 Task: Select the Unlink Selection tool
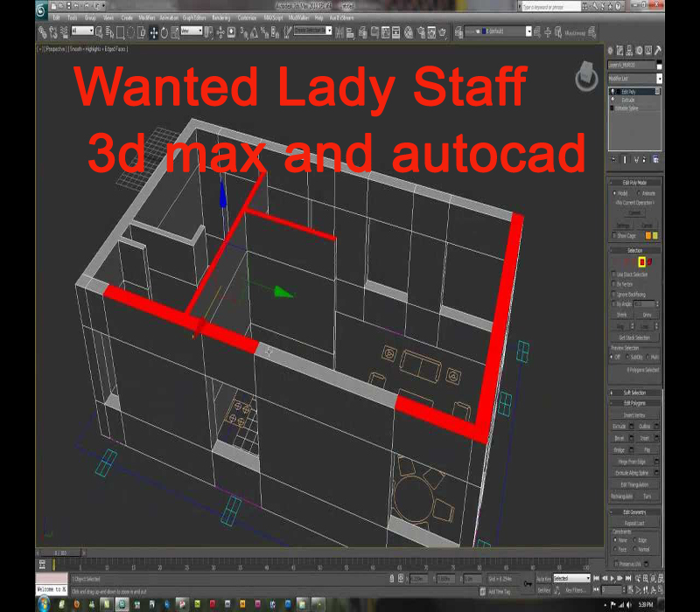pos(53,32)
